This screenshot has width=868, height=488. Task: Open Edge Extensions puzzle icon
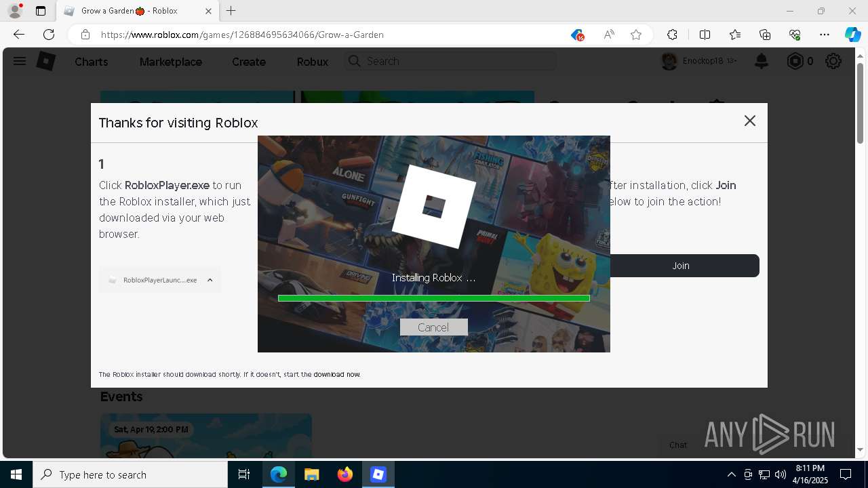[x=672, y=35]
